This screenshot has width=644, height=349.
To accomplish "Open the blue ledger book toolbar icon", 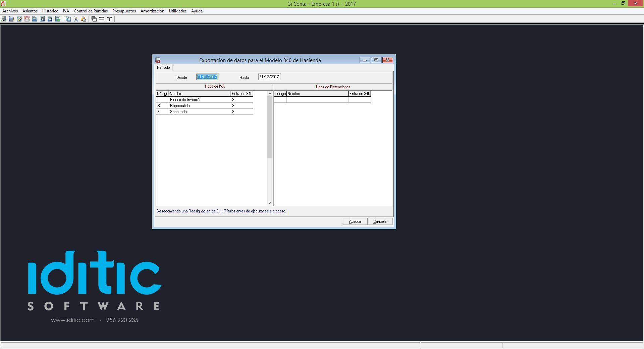I will click(x=11, y=19).
